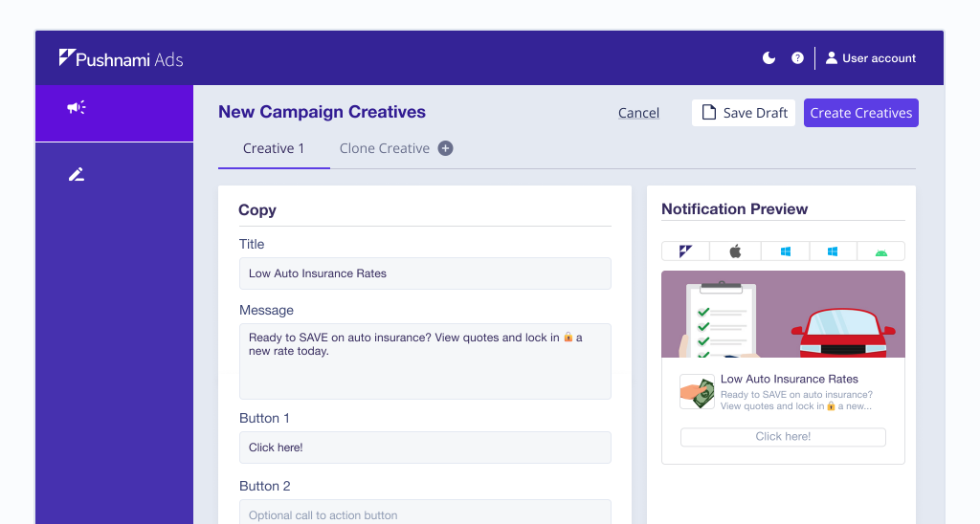Image resolution: width=980 pixels, height=524 pixels.
Task: Open help via the question mark icon
Action: [797, 58]
